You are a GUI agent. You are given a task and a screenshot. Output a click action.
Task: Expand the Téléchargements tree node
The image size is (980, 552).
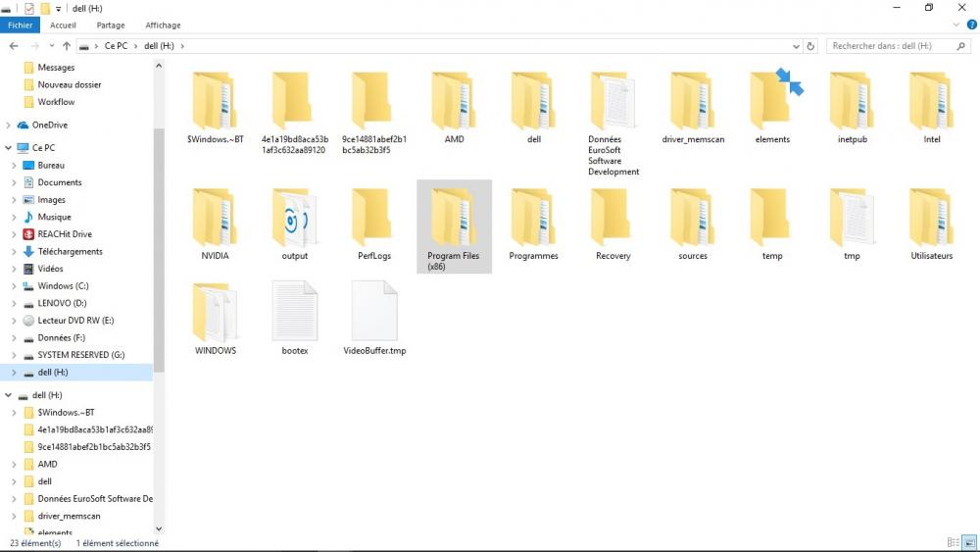(14, 251)
